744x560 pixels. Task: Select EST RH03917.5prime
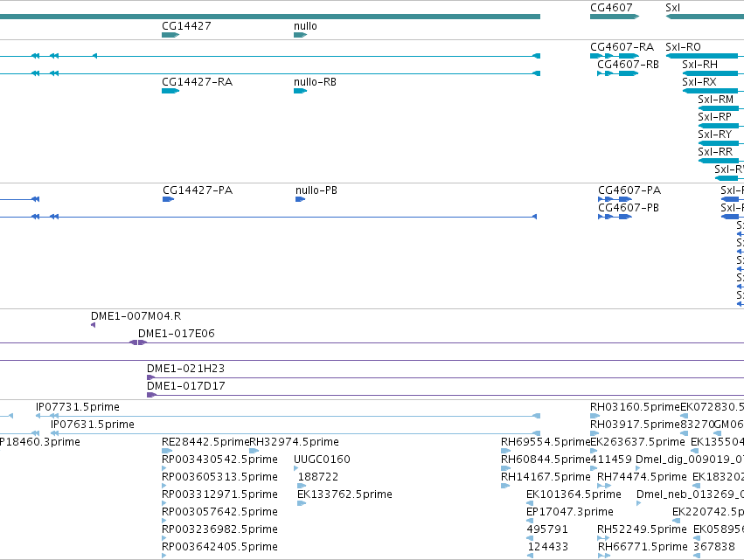(636, 425)
